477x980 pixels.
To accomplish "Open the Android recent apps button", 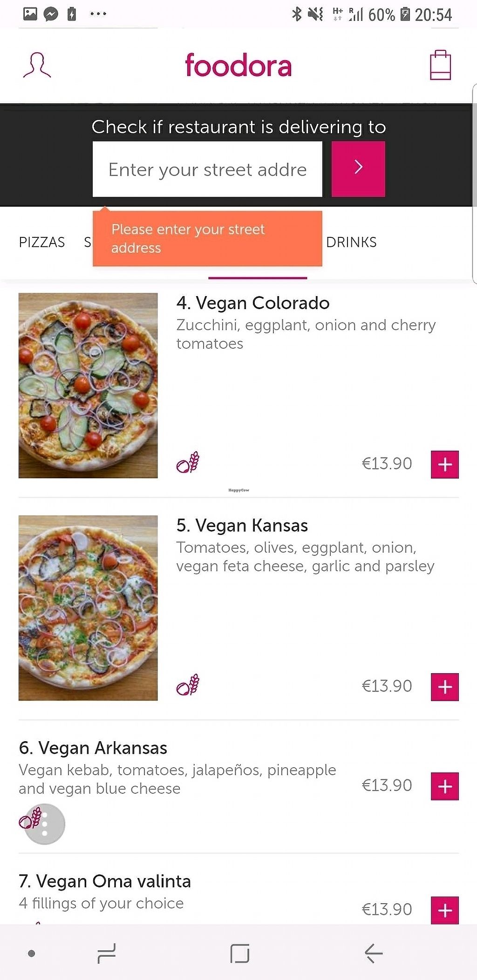I will tap(107, 953).
